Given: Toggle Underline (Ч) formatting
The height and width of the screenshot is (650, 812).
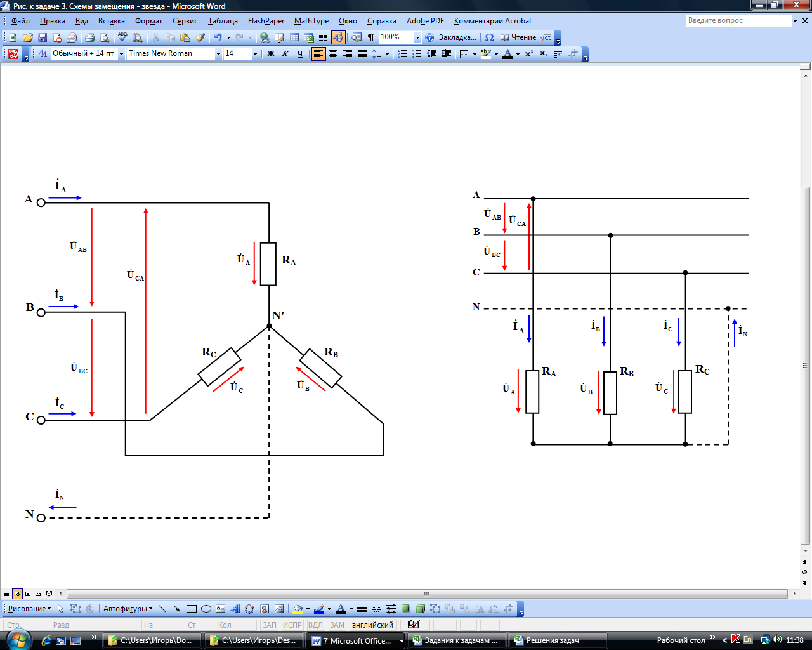Looking at the screenshot, I should point(300,54).
